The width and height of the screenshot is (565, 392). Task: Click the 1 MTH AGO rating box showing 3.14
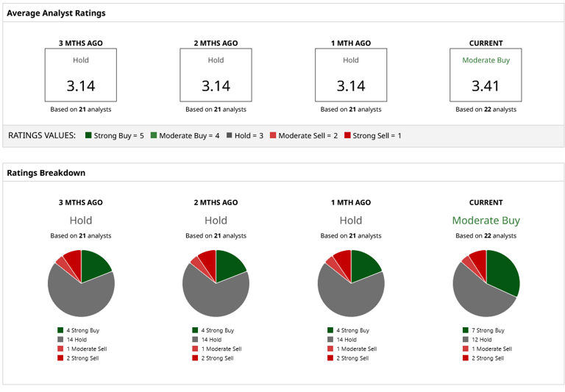[351, 75]
